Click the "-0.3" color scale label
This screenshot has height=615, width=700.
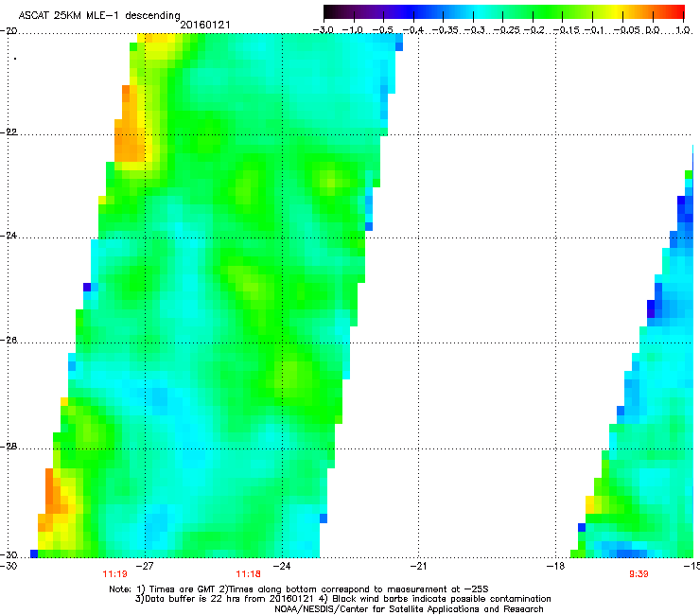pyautogui.click(x=474, y=30)
